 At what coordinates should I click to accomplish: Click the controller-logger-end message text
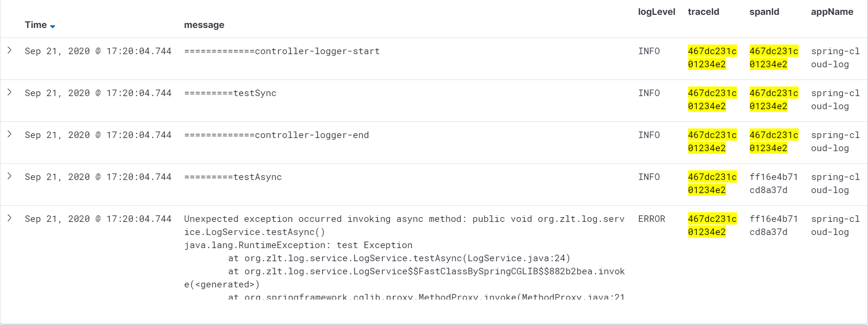[x=276, y=135]
